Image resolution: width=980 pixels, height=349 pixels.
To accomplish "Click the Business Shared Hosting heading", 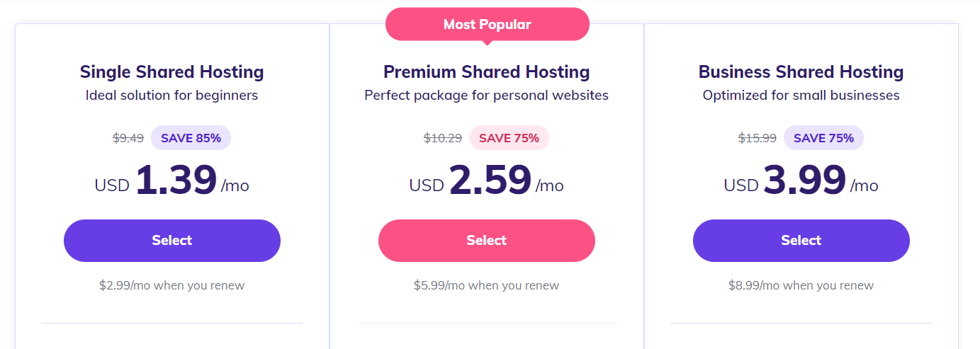I will pyautogui.click(x=801, y=71).
